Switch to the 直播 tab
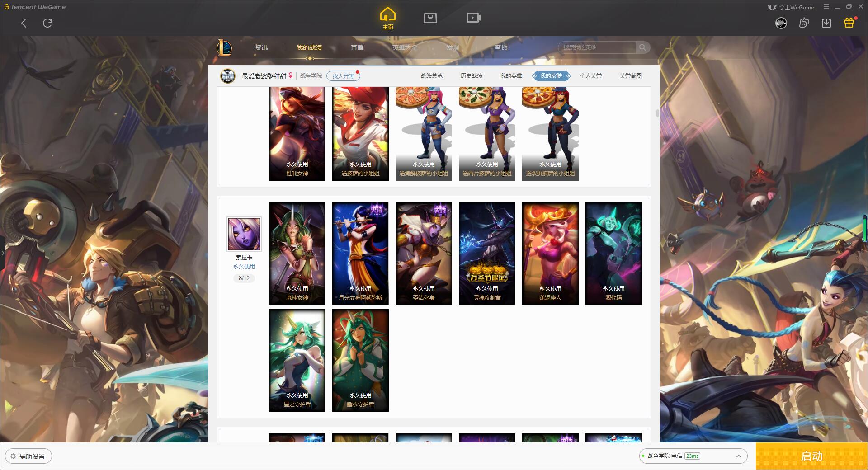Screen dimensions: 868x470 pyautogui.click(x=357, y=47)
